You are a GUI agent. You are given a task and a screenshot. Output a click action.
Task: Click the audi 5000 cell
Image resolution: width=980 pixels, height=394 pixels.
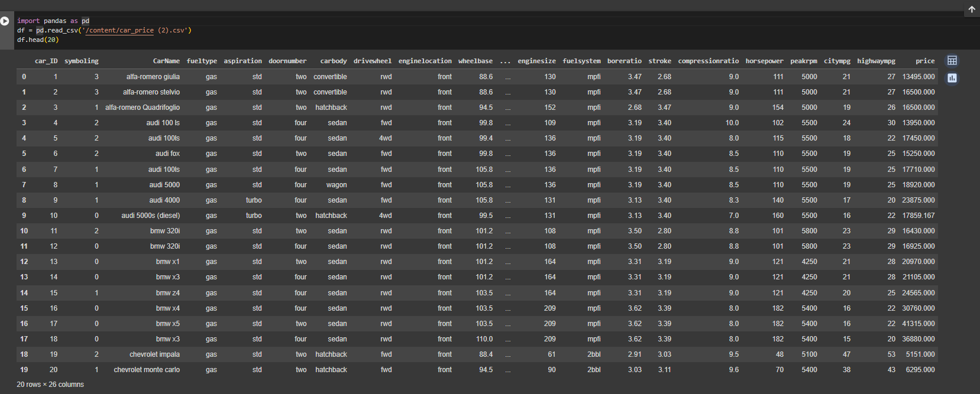tap(164, 185)
